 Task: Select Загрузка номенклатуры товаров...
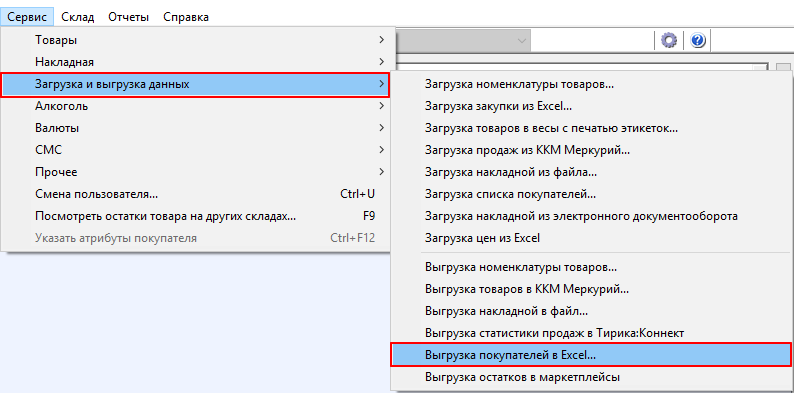click(591, 85)
